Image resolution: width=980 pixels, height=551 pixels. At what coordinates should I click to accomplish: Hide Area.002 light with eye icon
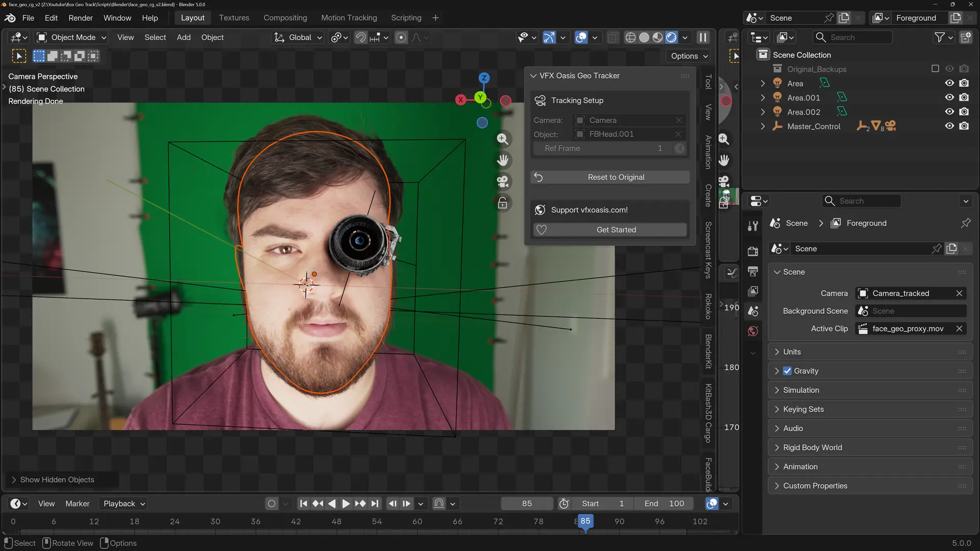(x=949, y=112)
